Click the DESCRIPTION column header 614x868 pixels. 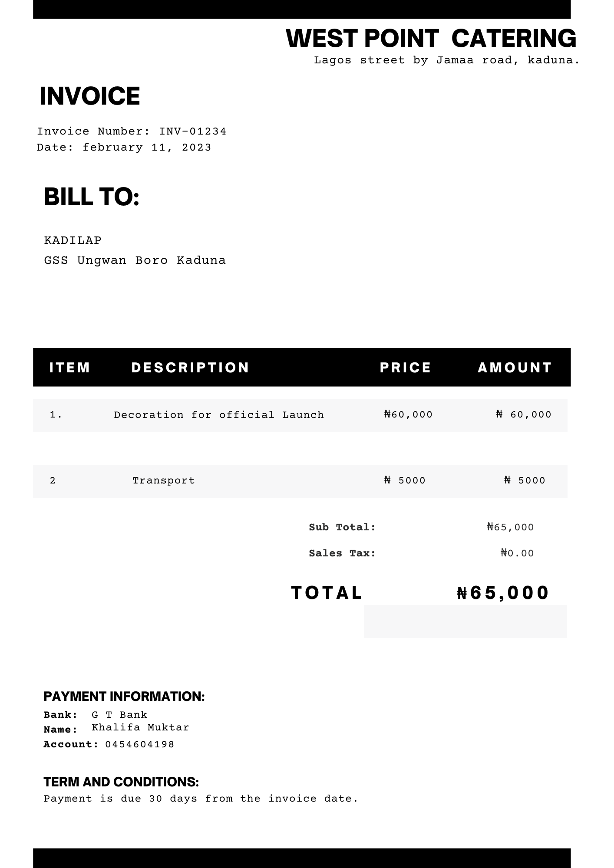190,368
